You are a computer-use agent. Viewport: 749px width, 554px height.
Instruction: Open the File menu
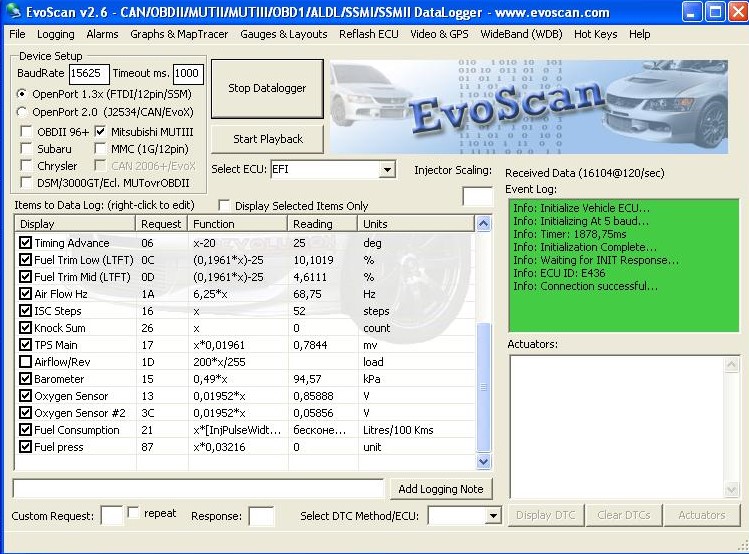coord(17,34)
